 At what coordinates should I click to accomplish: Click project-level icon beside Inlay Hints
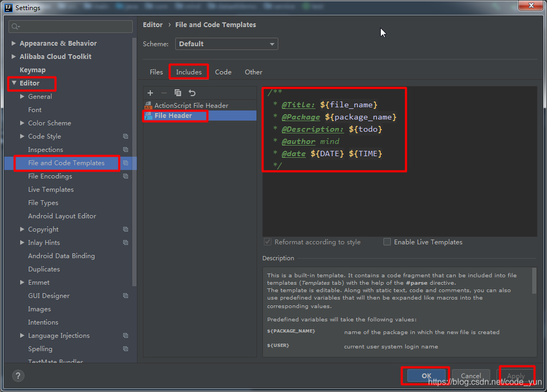(x=125, y=243)
